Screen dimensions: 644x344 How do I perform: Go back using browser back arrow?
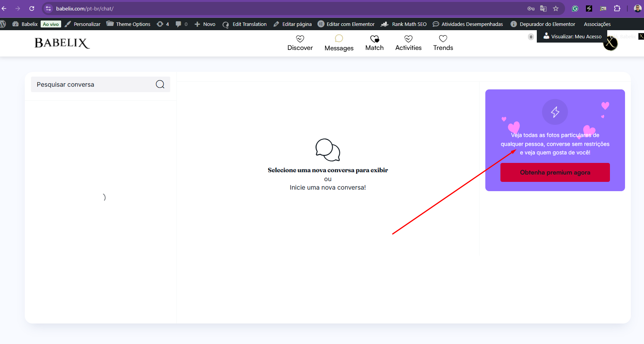[4, 9]
